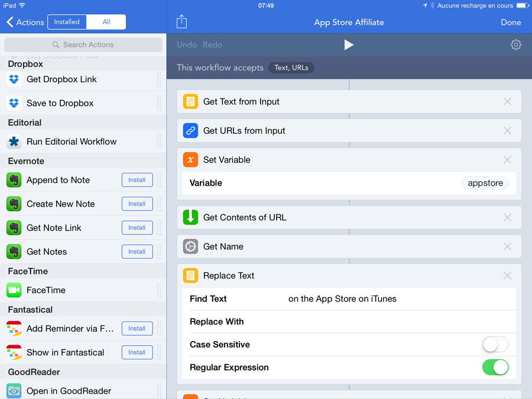Tap the Get Notes Evernote icon
Image resolution: width=532 pixels, height=399 pixels.
point(14,251)
